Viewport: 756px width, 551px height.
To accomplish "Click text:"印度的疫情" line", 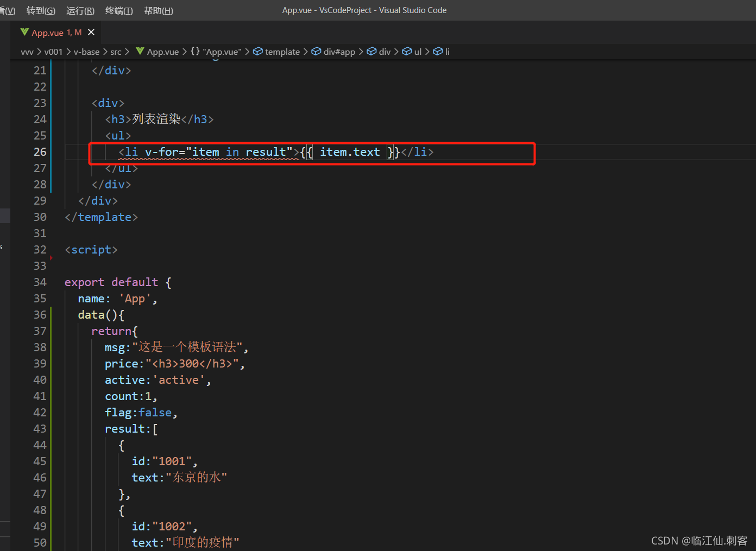I will tap(185, 542).
